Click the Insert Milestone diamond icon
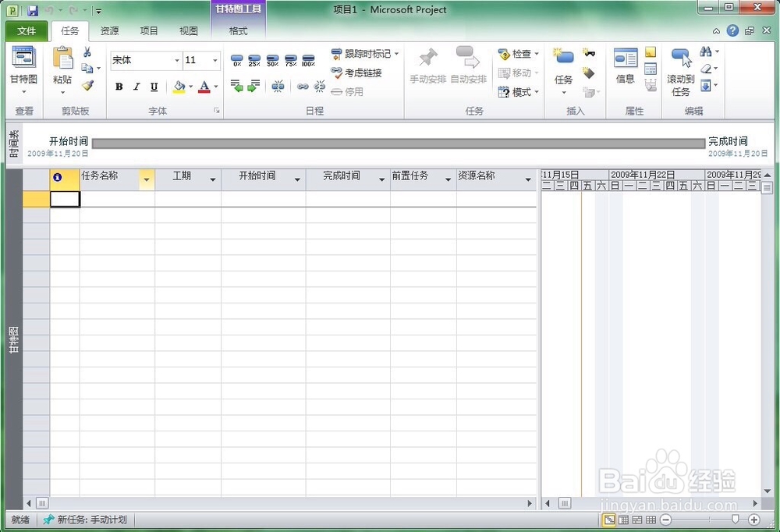Image resolution: width=780 pixels, height=532 pixels. pos(588,73)
